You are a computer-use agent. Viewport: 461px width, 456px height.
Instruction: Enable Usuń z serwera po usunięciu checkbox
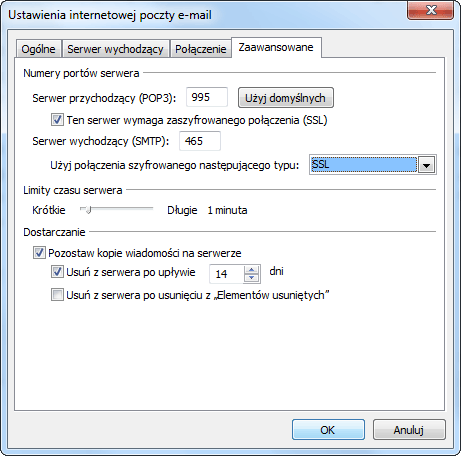tap(57, 295)
